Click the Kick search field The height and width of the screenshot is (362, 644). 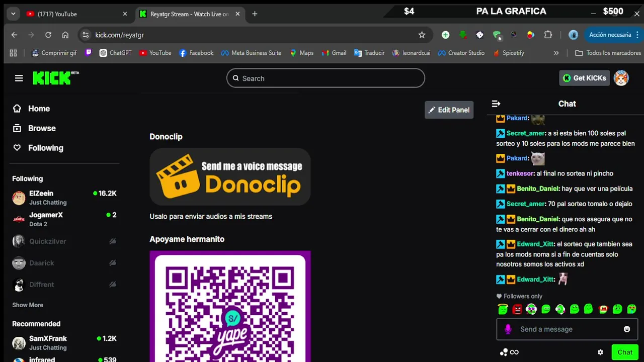pyautogui.click(x=326, y=78)
